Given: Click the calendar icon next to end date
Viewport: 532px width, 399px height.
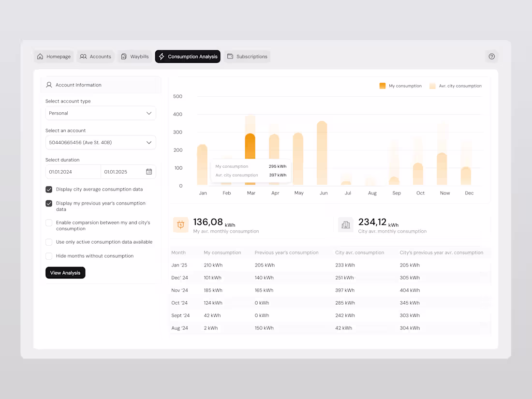Looking at the screenshot, I should [x=150, y=172].
